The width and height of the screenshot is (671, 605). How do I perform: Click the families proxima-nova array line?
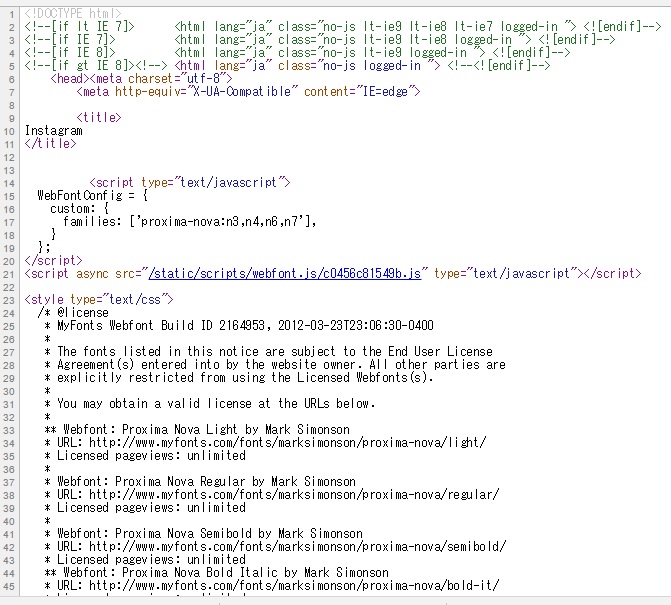coord(190,222)
